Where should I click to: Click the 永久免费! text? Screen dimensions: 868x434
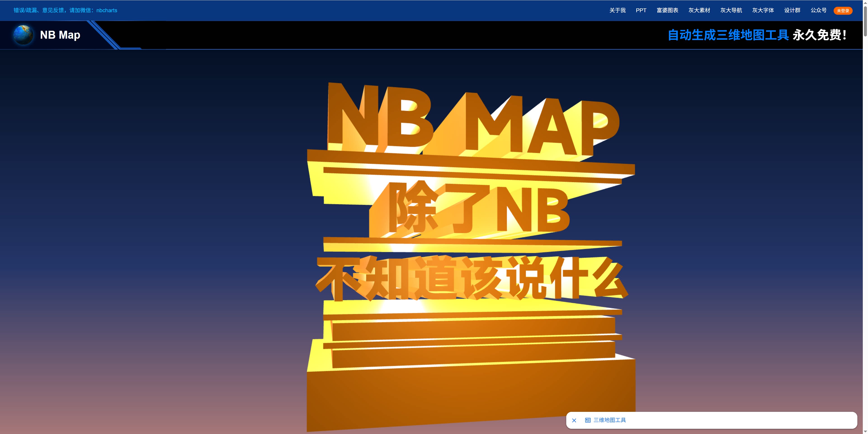coord(819,35)
